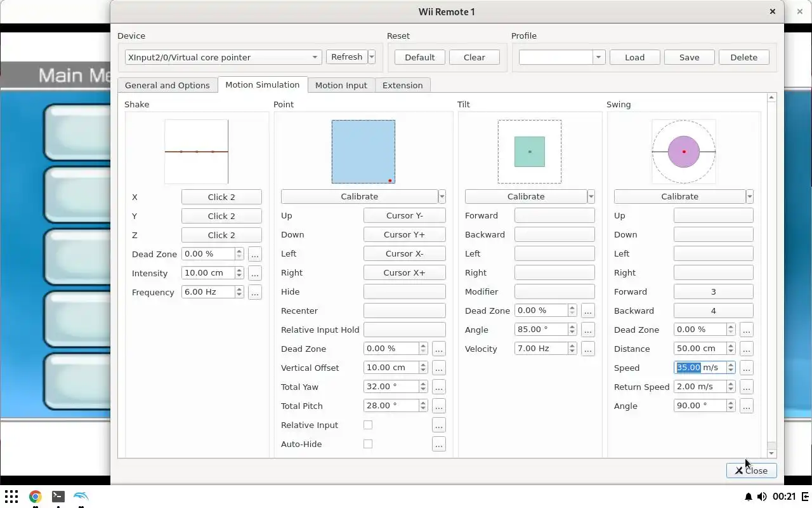Open advanced settings for Shake Dead Zone

[255, 254]
